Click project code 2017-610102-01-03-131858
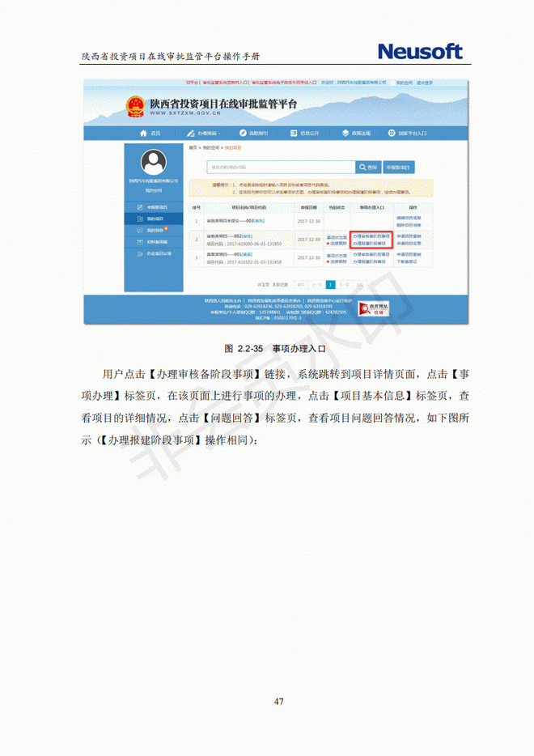The image size is (534, 756). tap(254, 261)
